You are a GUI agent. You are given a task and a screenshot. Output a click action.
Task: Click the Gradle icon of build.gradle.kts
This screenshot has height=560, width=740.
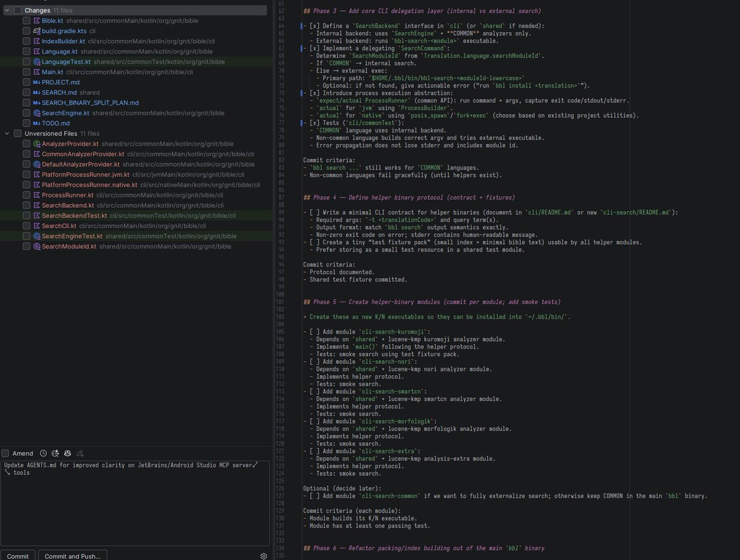(37, 31)
